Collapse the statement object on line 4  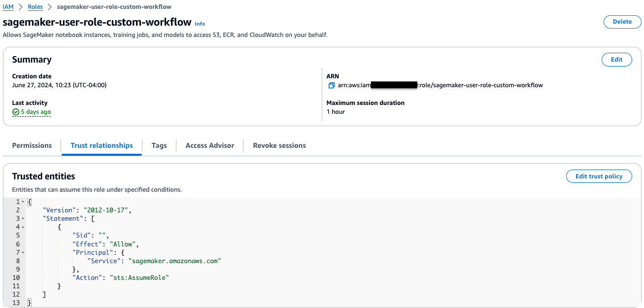pyautogui.click(x=23, y=227)
